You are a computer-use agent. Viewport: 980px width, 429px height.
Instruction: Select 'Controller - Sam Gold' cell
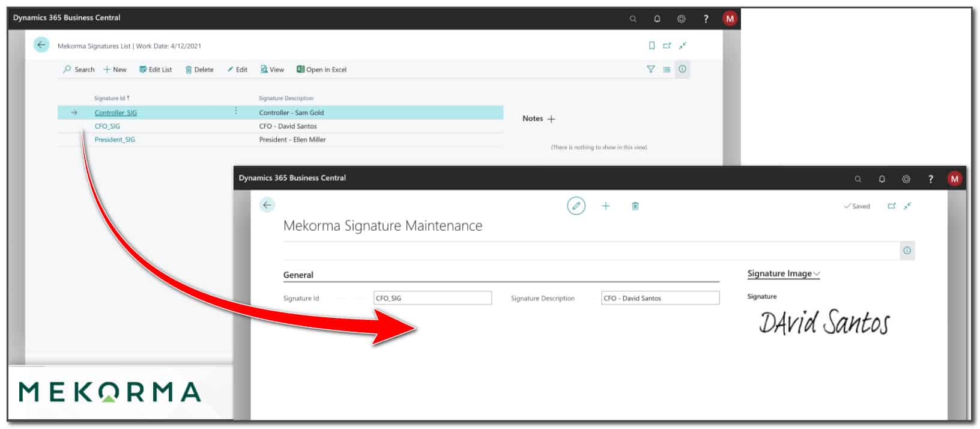tap(291, 112)
